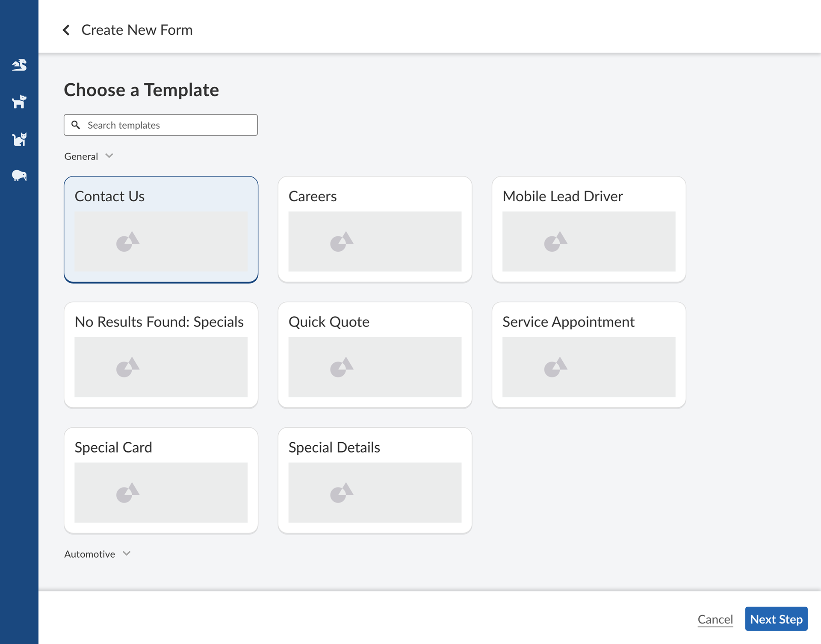Viewport: 821px width, 644px height.
Task: Click the General section label
Action: pyautogui.click(x=81, y=156)
